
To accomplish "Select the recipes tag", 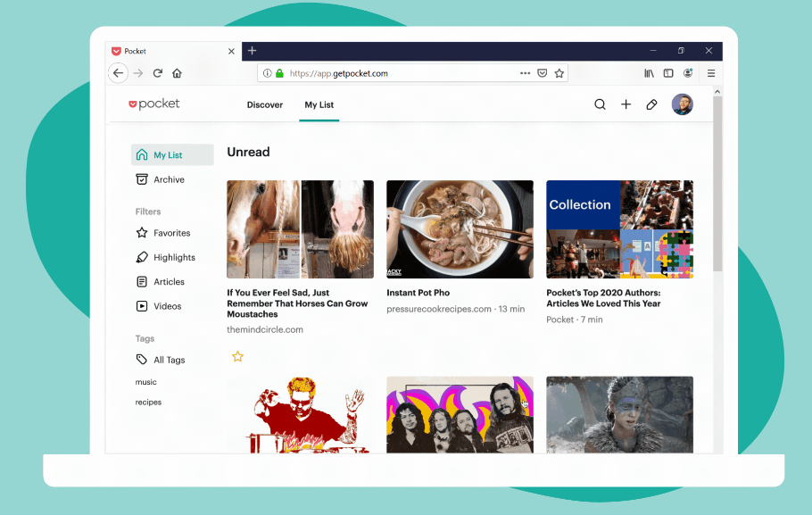I will pos(148,402).
